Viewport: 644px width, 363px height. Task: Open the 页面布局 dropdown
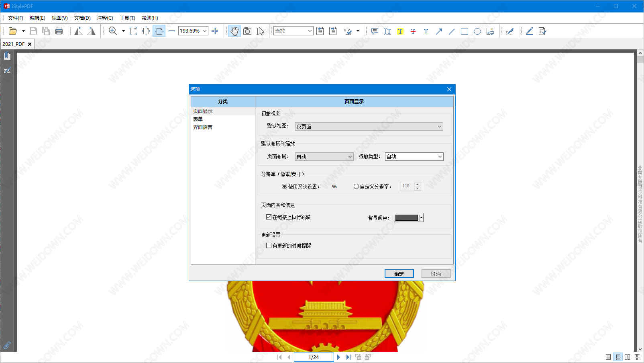324,156
